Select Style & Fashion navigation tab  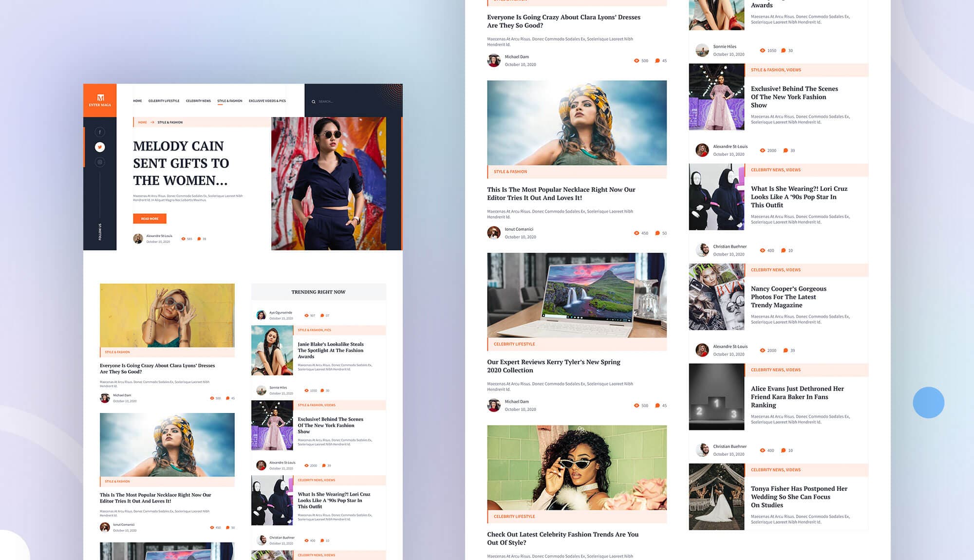(229, 101)
